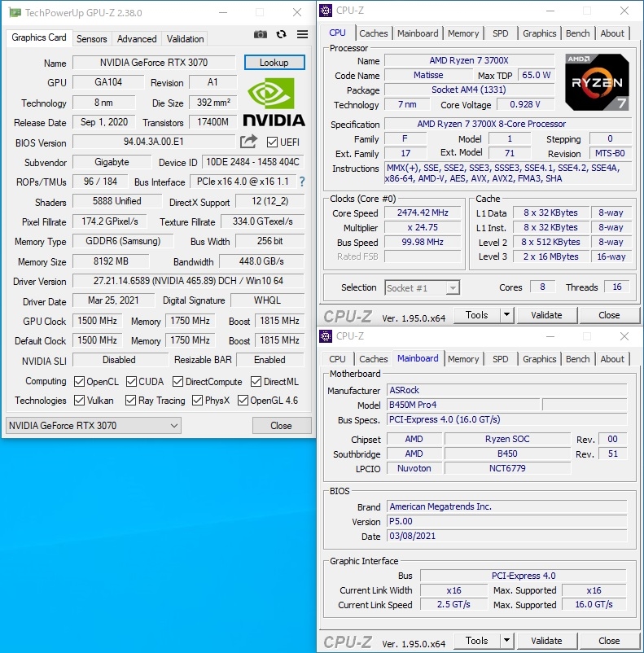The height and width of the screenshot is (653, 644).
Task: Open the NVIDIA GeForce RTX 3070 GPU selector dropdown
Action: (94, 426)
